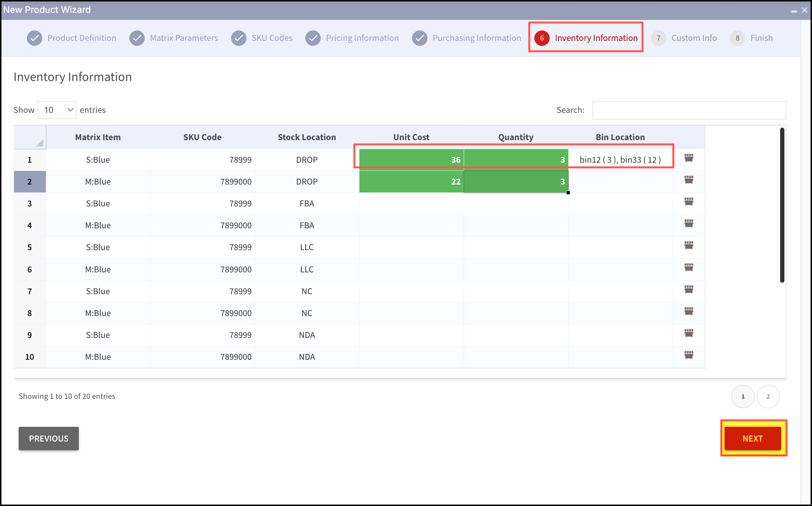Click the Unit Cost column header
This screenshot has width=812, height=506.
click(x=411, y=137)
